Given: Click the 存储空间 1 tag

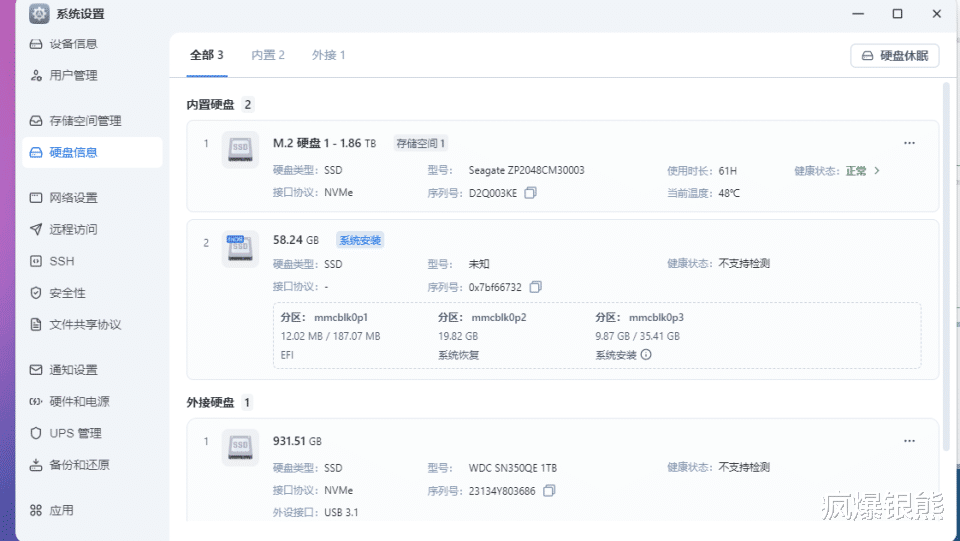Looking at the screenshot, I should coord(421,143).
